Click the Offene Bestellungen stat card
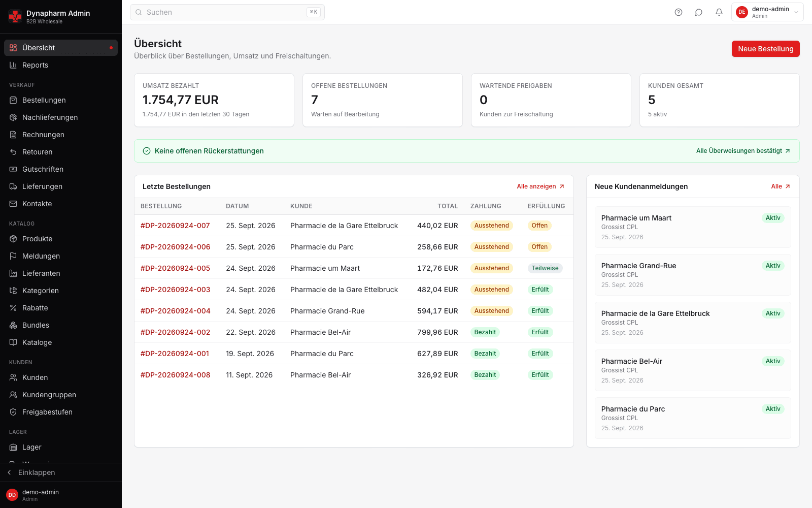 [x=383, y=100]
